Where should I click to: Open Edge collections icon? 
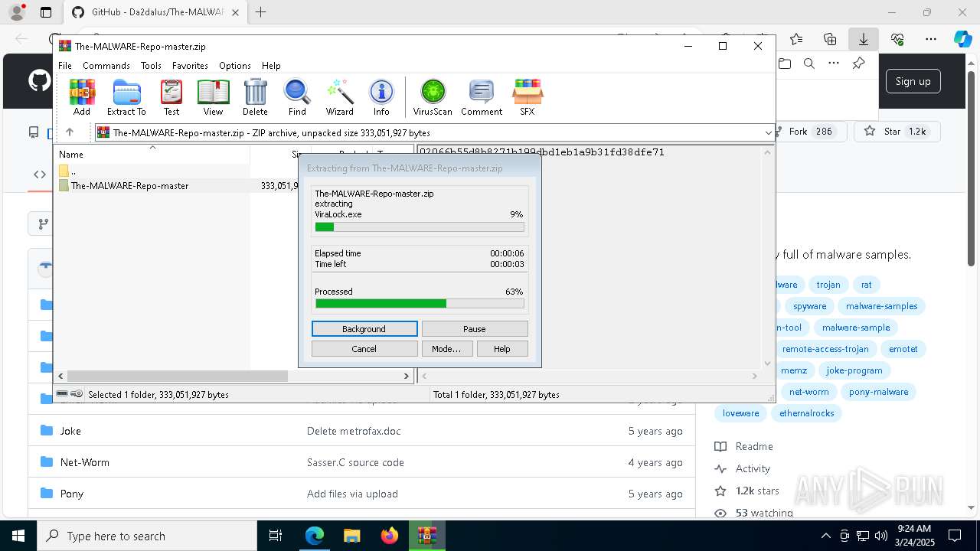[830, 39]
